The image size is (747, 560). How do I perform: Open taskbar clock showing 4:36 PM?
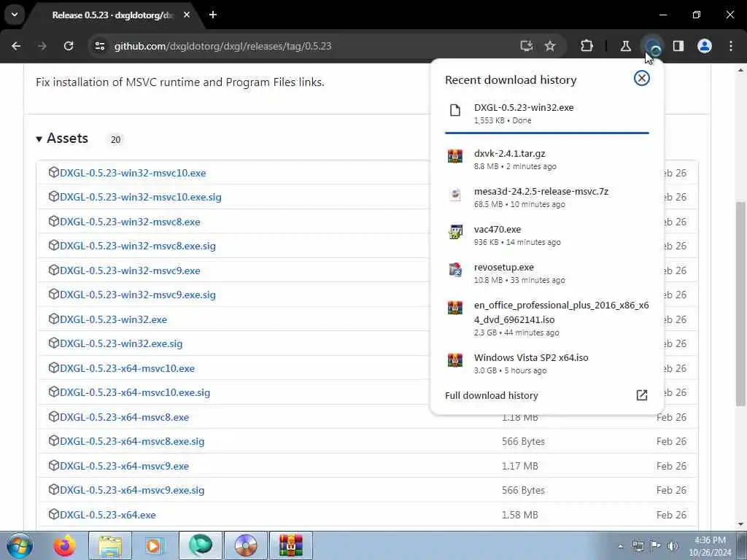(710, 546)
